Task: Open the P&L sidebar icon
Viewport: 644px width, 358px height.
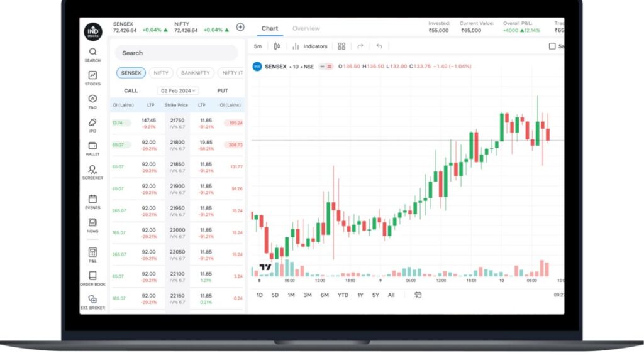Action: [92, 254]
